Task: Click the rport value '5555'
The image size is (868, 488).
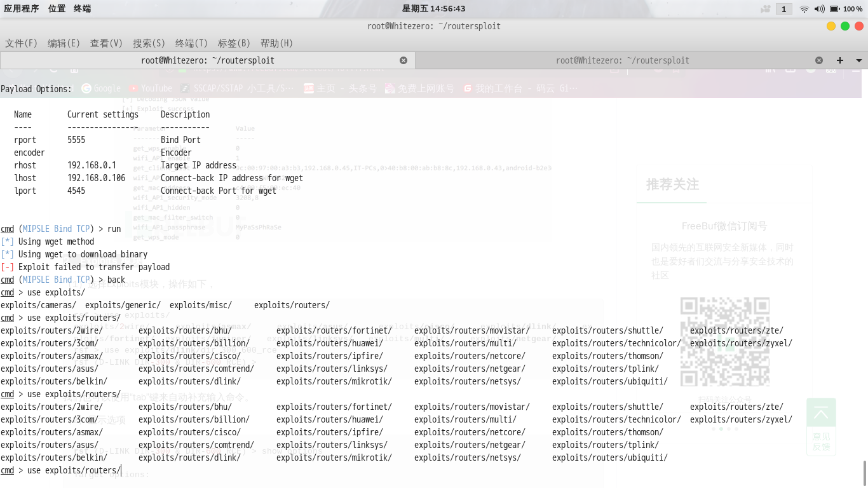Action: pos(76,140)
